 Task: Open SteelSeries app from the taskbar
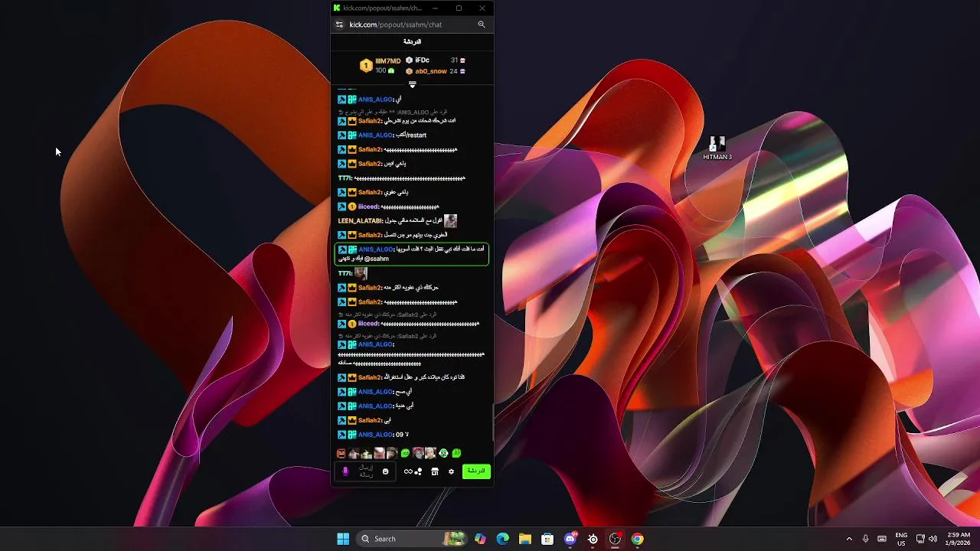coord(593,539)
